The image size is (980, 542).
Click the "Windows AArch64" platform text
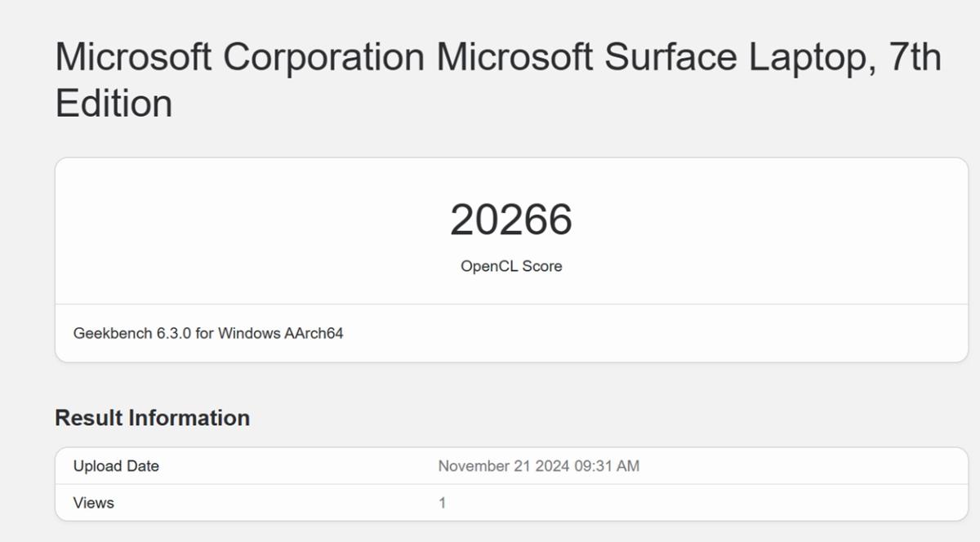[x=280, y=333]
